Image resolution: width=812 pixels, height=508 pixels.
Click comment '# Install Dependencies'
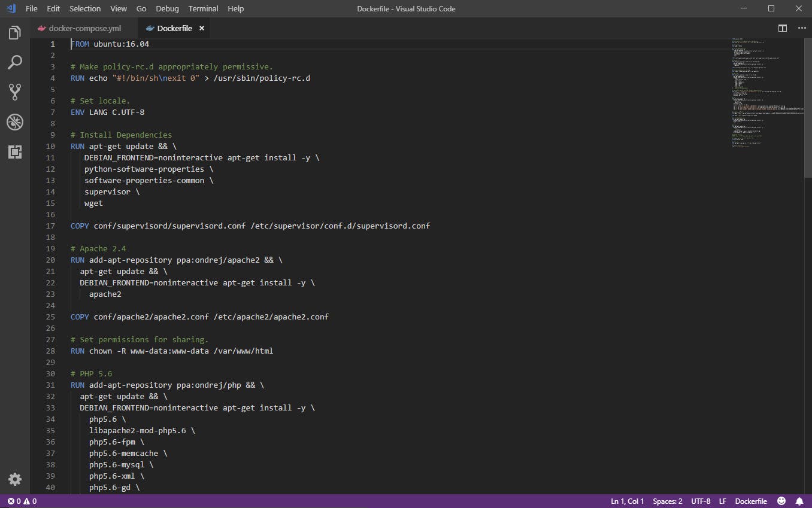pyautogui.click(x=121, y=135)
